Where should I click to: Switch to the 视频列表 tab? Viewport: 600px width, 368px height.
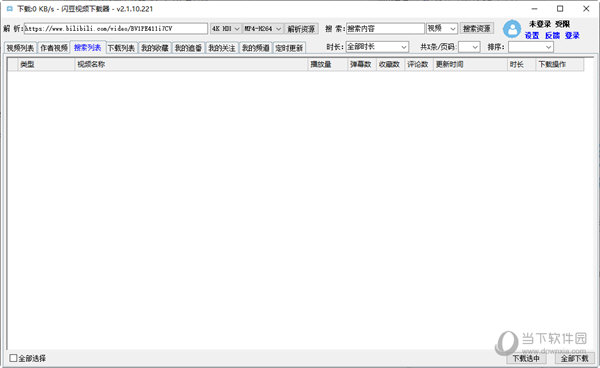(20, 48)
